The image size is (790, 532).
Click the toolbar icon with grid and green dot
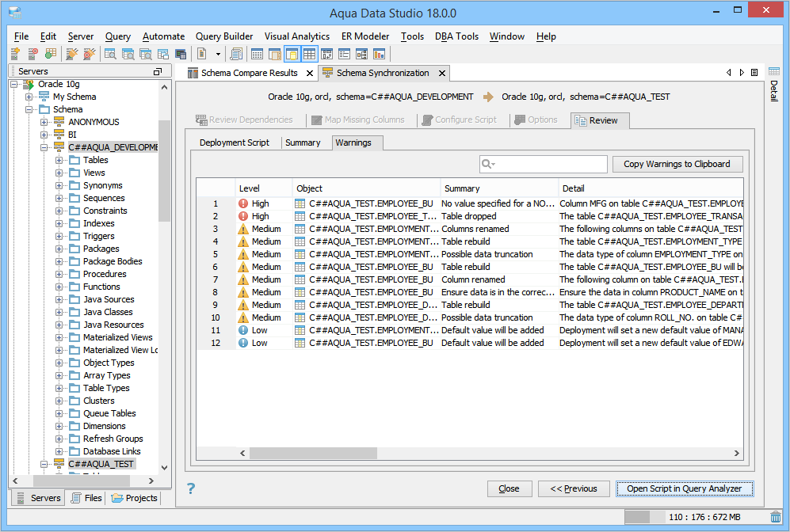tap(51, 54)
